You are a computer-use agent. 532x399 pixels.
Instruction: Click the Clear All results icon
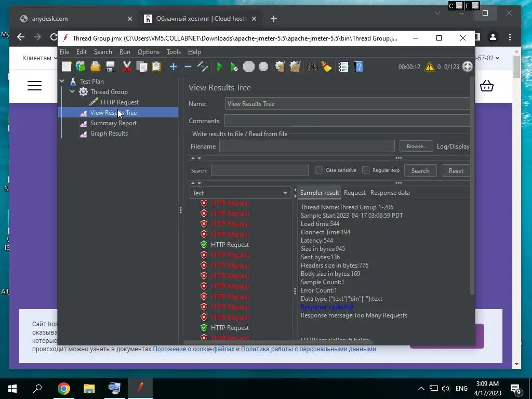(295, 66)
